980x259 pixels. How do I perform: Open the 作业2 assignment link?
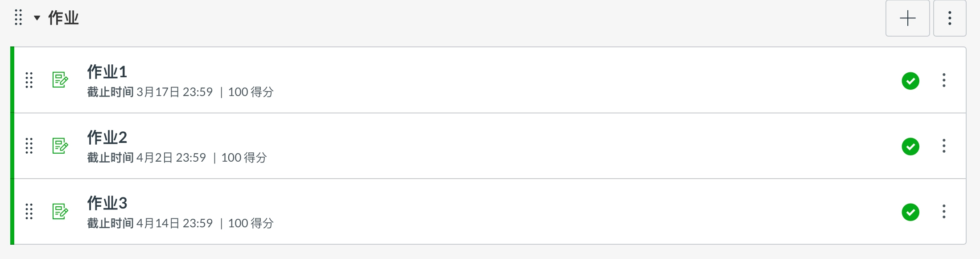click(x=107, y=138)
